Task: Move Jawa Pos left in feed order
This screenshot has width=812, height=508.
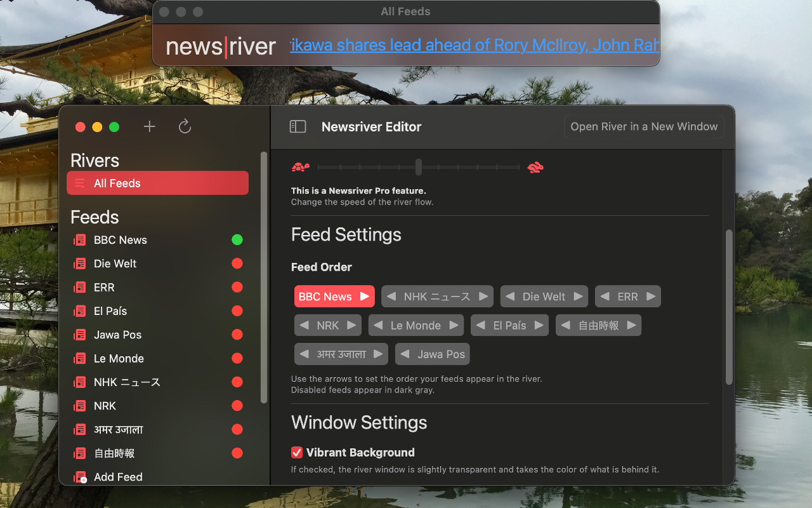Action: (405, 354)
